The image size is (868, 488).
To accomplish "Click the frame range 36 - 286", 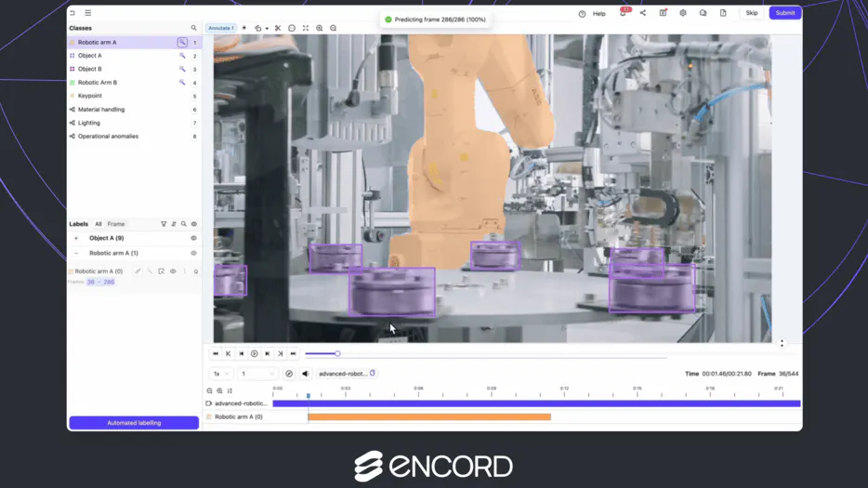I will (100, 282).
